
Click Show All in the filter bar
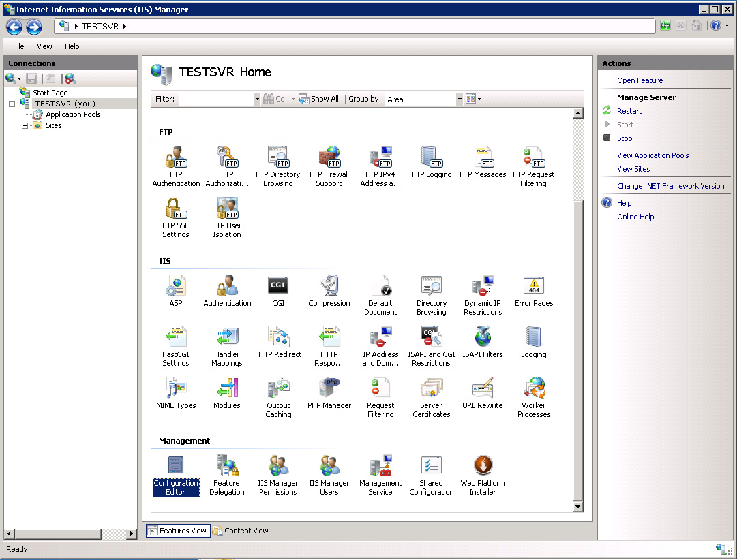(318, 99)
